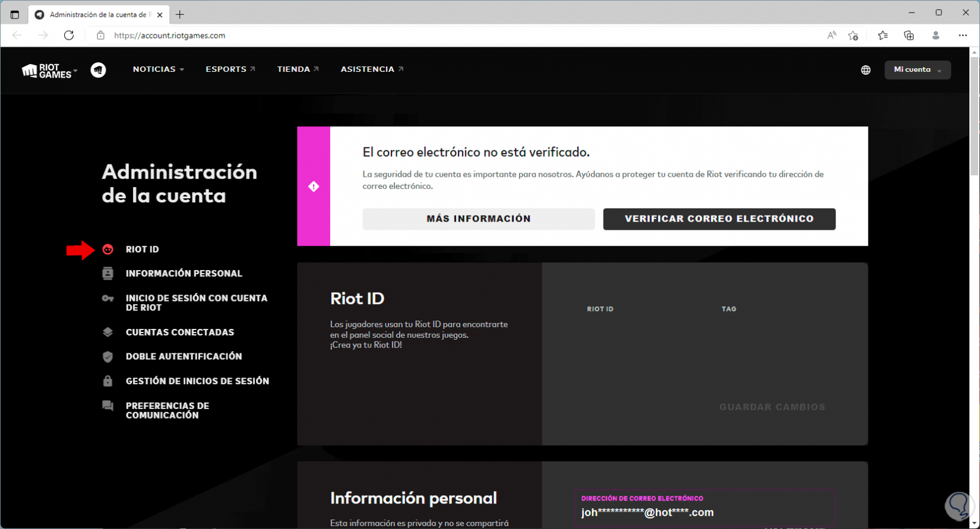Screen dimensions: 980x529
Task: Select Inicio de sesión con cuenta de Riot
Action: 197,303
